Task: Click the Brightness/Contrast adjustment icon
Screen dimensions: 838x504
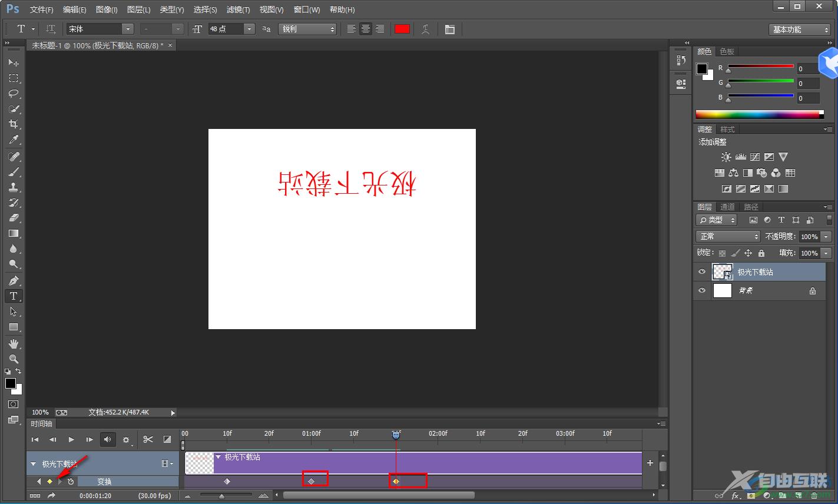Action: tap(726, 157)
